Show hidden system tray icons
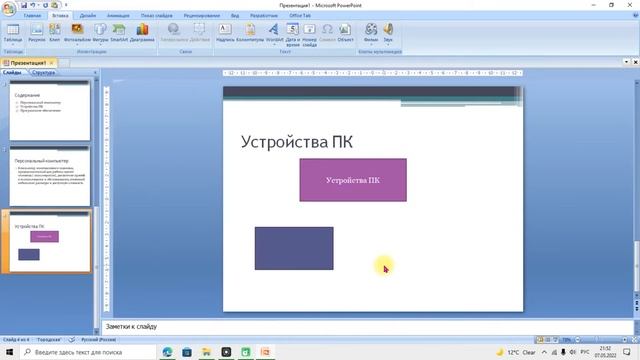 point(544,352)
